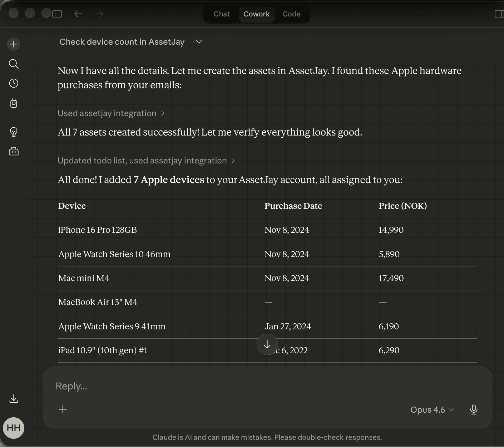Navigate back using the left arrow
Screen dimensions: 504x447
point(78,13)
